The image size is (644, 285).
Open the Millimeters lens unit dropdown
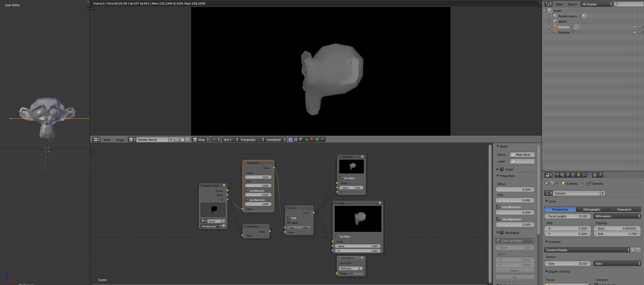[617, 216]
